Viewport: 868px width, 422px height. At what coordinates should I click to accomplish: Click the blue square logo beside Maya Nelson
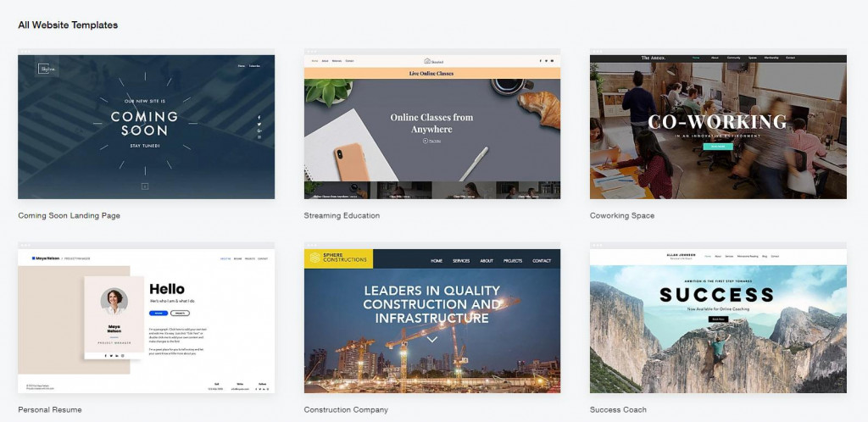pos(34,258)
